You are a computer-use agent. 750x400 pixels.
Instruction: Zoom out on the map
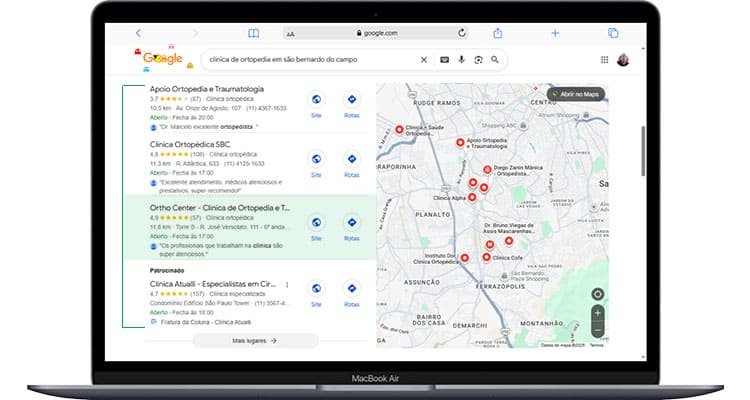point(597,329)
